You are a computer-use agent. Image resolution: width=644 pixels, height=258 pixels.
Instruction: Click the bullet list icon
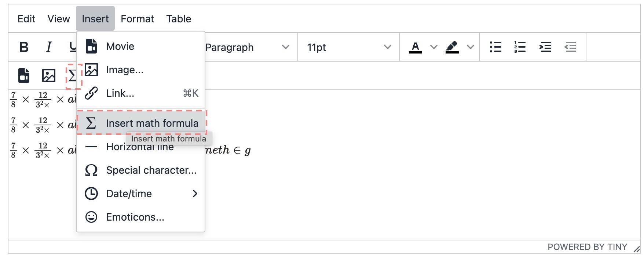click(495, 47)
